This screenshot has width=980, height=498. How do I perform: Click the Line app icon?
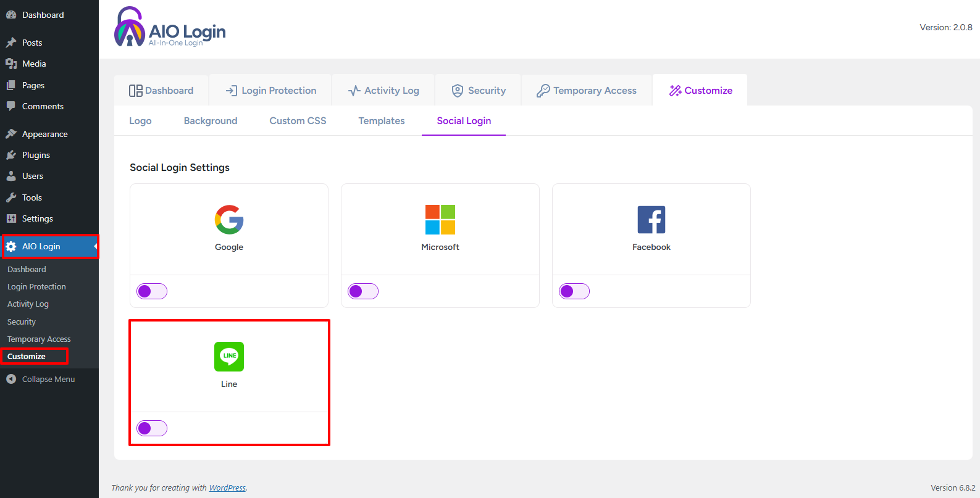coord(229,357)
